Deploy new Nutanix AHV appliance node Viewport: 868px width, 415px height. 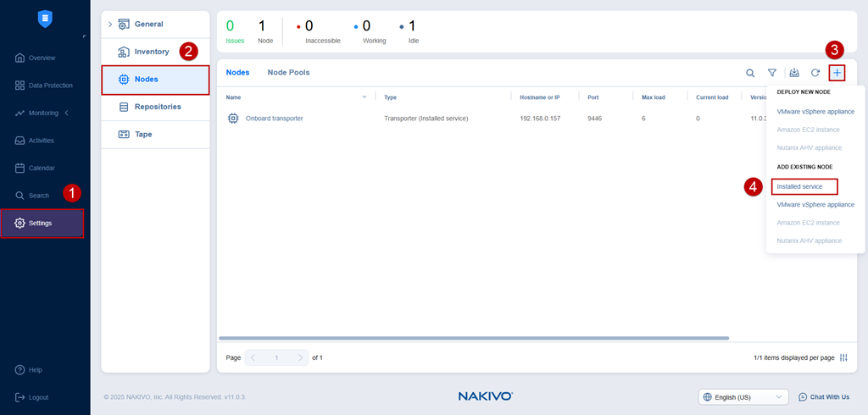click(x=810, y=147)
